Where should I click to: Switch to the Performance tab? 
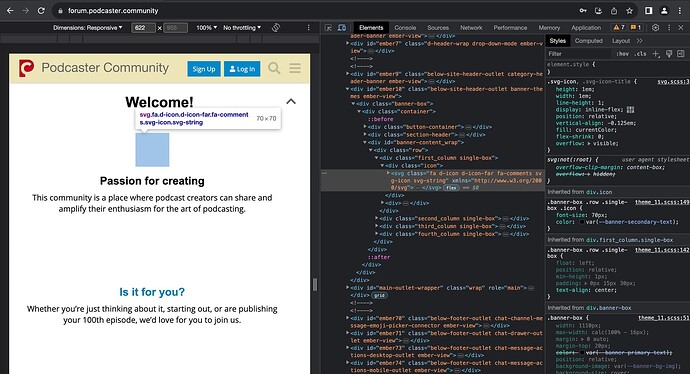click(x=510, y=27)
